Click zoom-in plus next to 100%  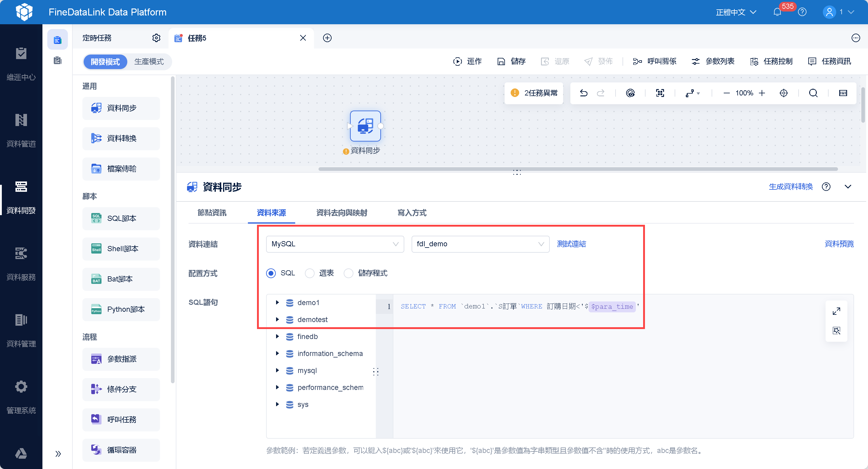pyautogui.click(x=762, y=93)
